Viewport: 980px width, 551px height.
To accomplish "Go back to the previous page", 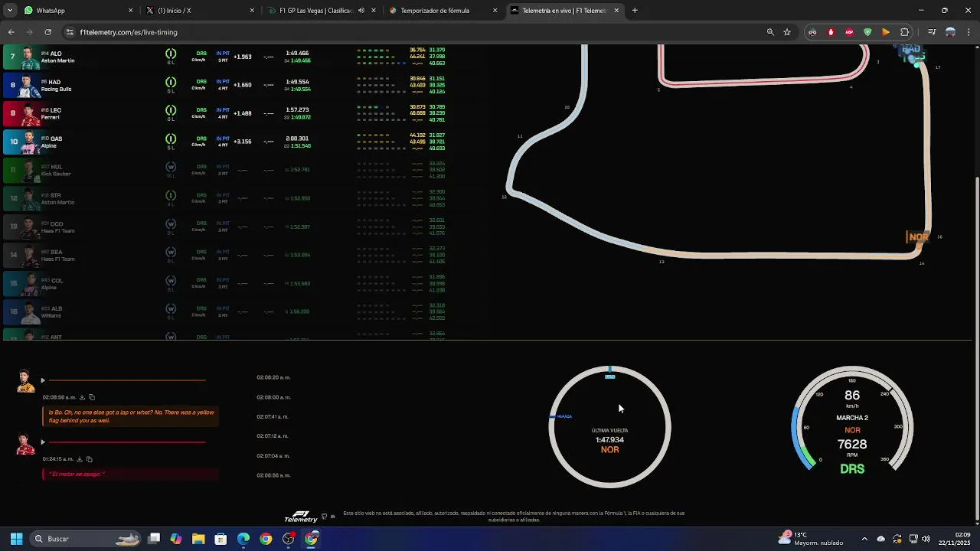I will (x=11, y=32).
